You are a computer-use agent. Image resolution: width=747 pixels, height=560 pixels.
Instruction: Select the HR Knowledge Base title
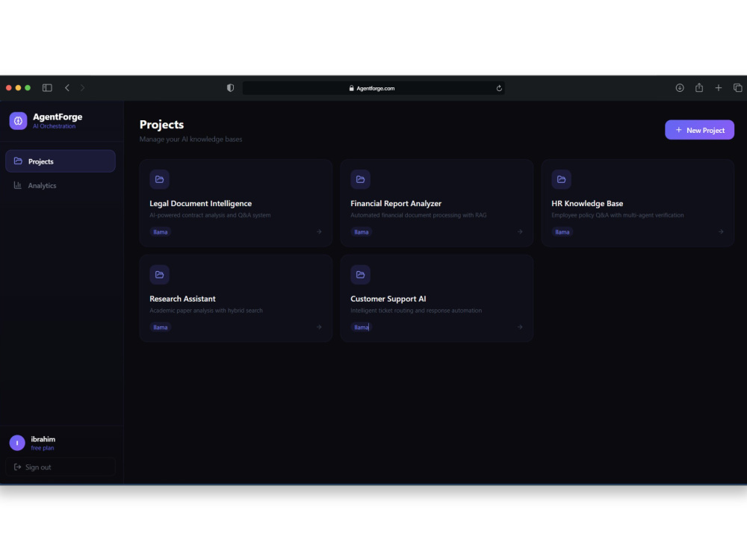point(587,203)
